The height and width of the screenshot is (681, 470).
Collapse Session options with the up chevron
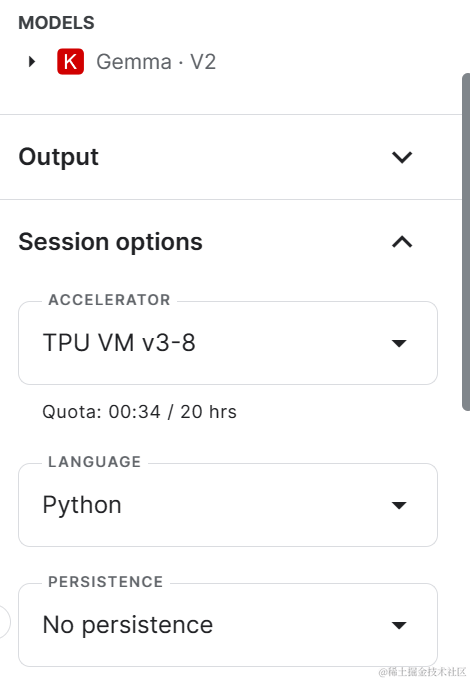pyautogui.click(x=402, y=242)
